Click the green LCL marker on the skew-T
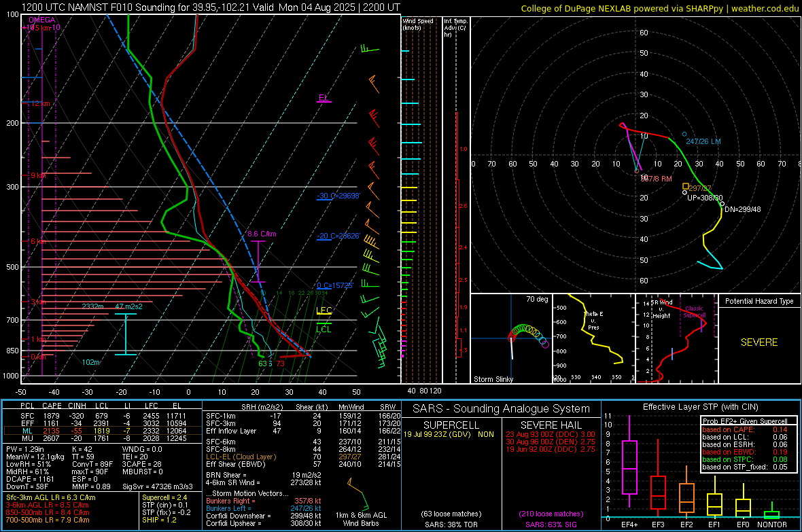The width and height of the screenshot is (802, 532). pos(324,329)
